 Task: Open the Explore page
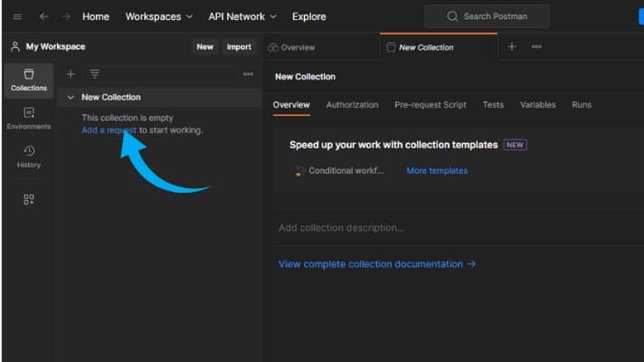[x=308, y=17]
